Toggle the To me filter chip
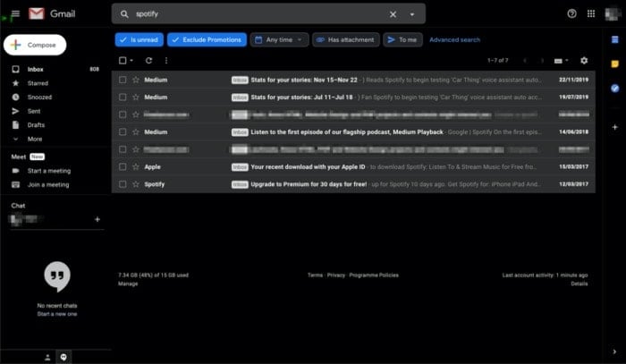This screenshot has height=364, width=626. (402, 40)
